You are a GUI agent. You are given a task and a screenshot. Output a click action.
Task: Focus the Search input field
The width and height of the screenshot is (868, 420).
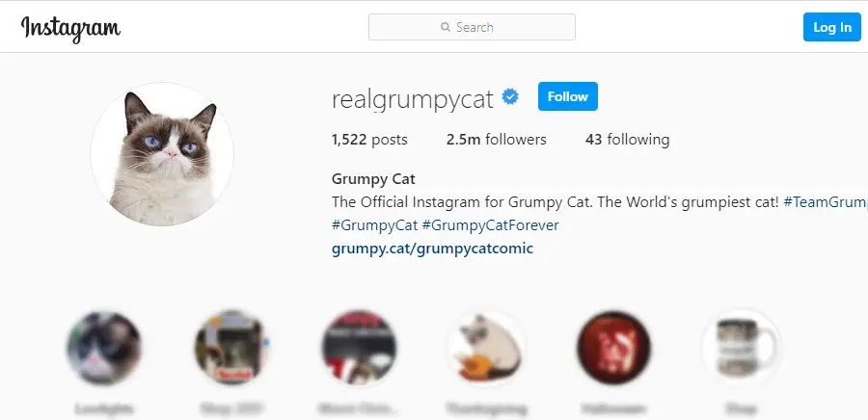tap(472, 27)
